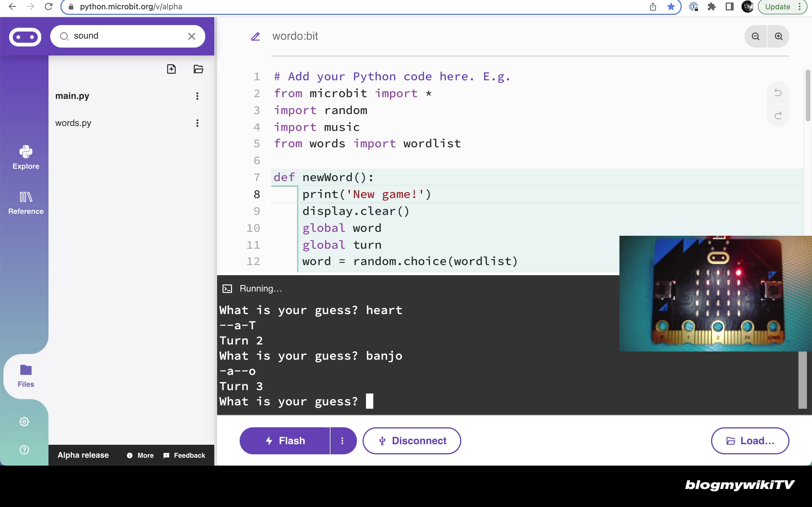The image size is (812, 507).
Task: Click the redo arrow in the editor
Action: pos(778,116)
